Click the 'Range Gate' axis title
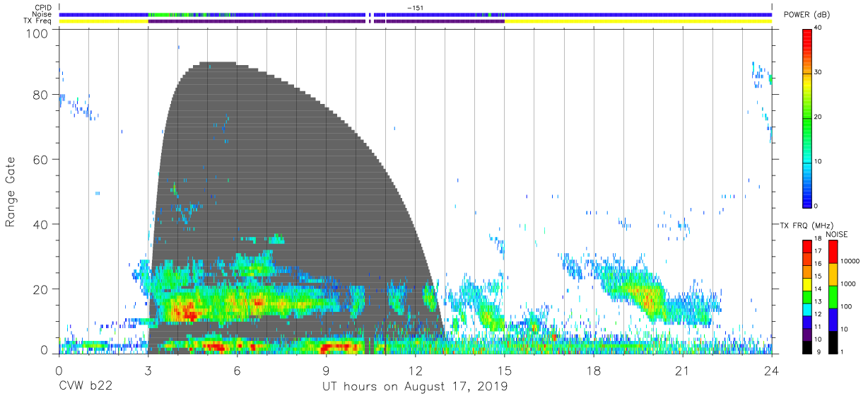Image resolution: width=868 pixels, height=401 pixels. [11, 192]
